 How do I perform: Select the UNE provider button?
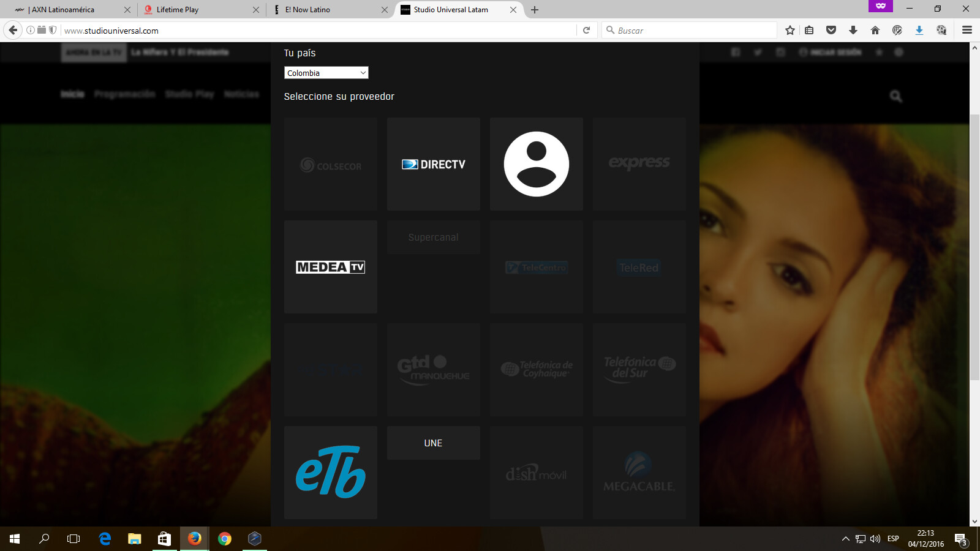coord(434,443)
